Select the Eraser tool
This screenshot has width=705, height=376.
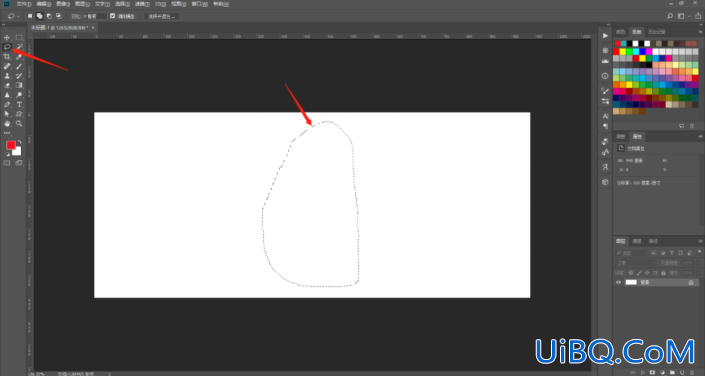coord(7,85)
